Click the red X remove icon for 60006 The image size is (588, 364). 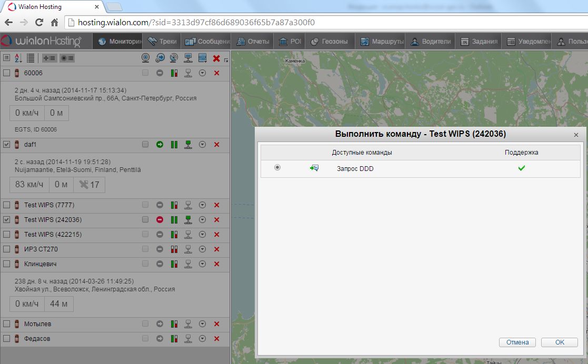pyautogui.click(x=216, y=73)
